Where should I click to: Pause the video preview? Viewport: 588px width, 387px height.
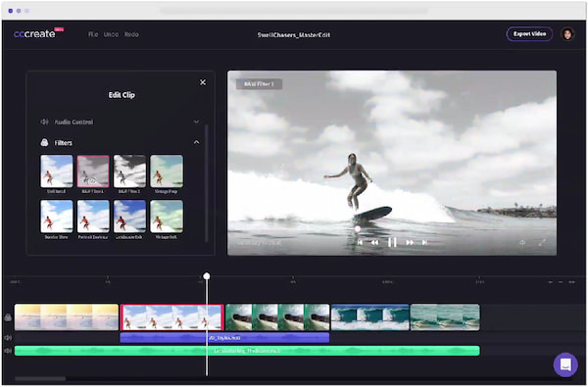coord(392,243)
